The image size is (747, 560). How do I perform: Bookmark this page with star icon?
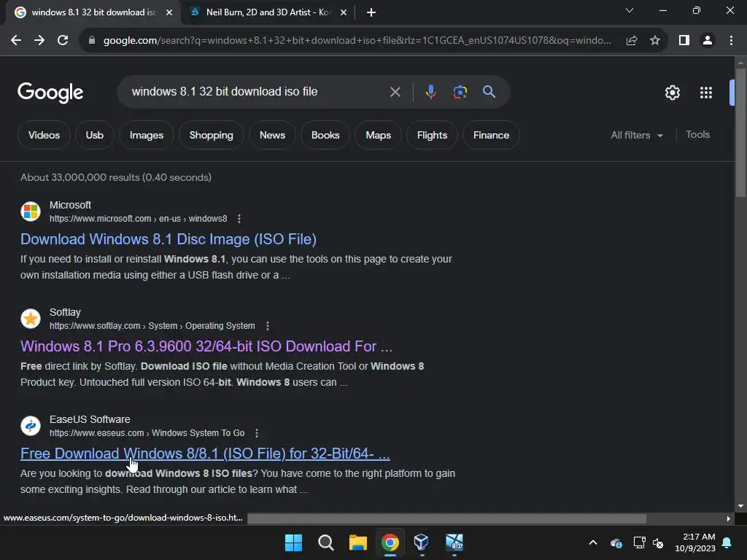click(x=655, y=41)
